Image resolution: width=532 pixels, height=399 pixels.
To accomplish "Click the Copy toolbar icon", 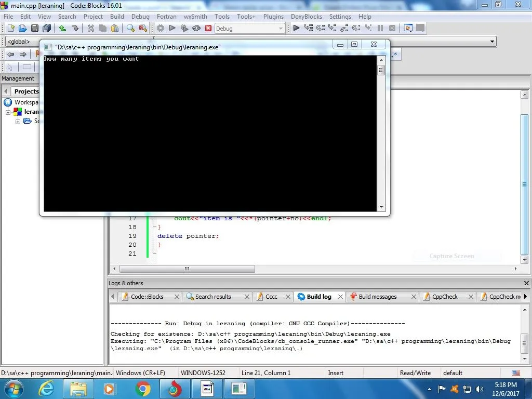I will click(103, 28).
